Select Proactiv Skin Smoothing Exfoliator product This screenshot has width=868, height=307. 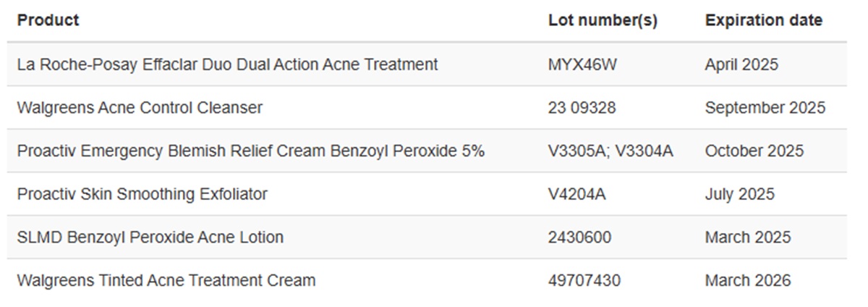coord(142,194)
